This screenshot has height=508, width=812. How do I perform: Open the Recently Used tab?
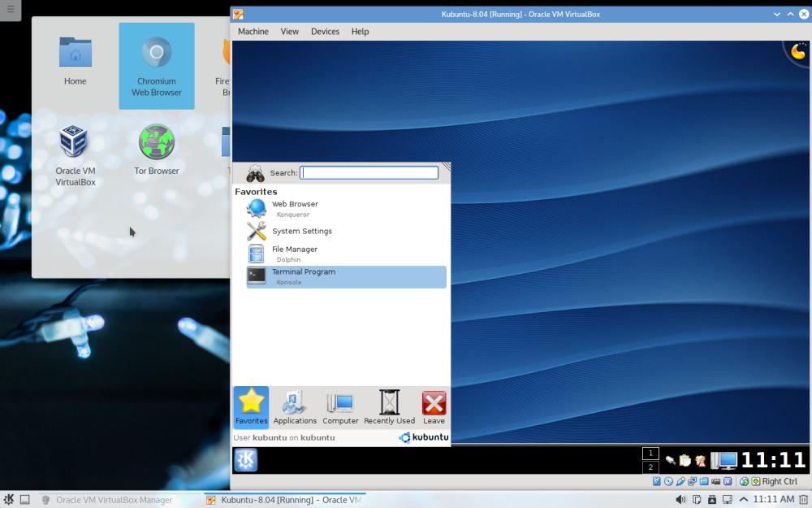point(389,406)
